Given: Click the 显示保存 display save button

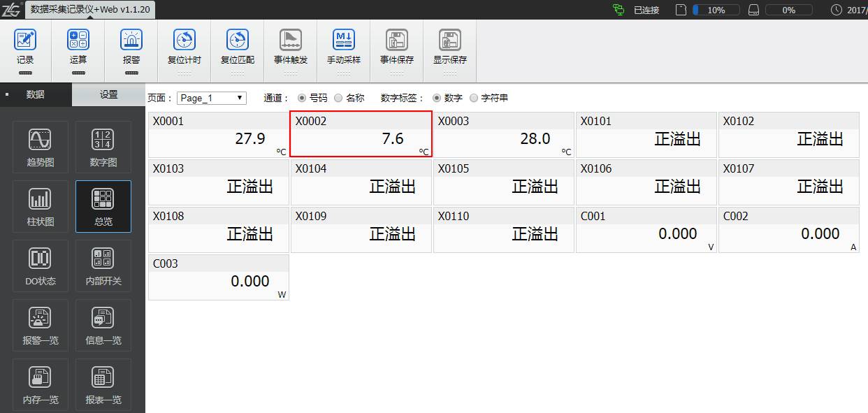Looking at the screenshot, I should coord(449,41).
